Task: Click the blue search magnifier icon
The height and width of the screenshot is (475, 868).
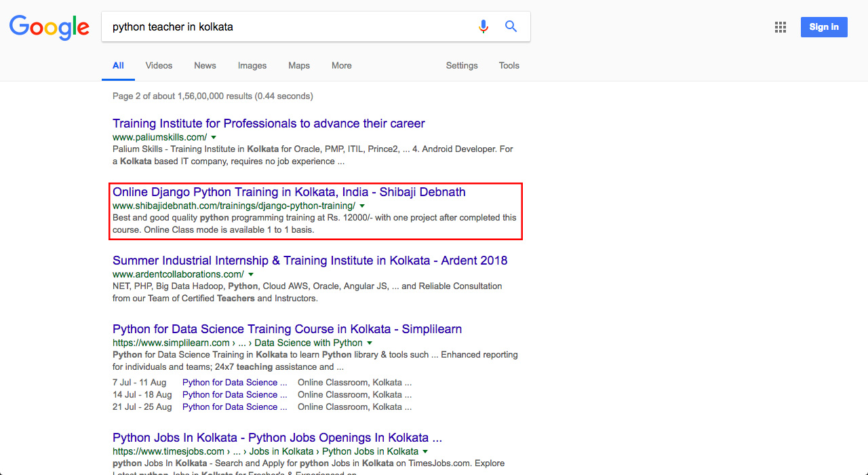Action: (x=511, y=26)
